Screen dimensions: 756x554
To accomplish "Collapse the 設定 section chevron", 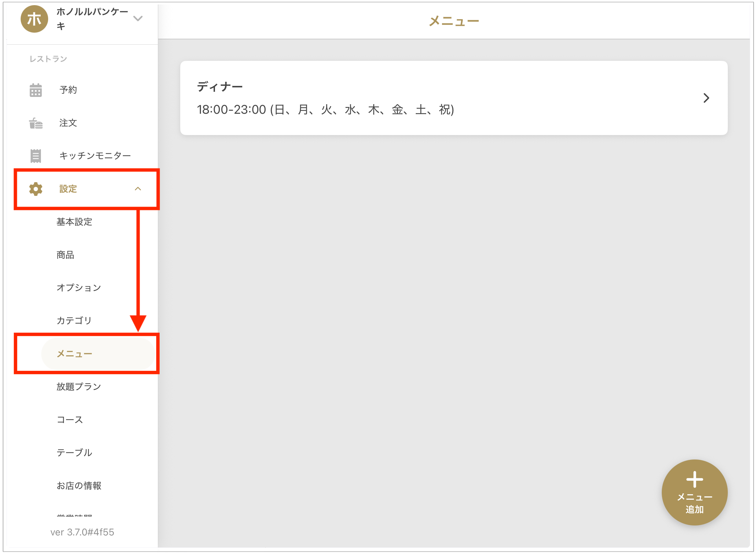I will click(x=138, y=189).
